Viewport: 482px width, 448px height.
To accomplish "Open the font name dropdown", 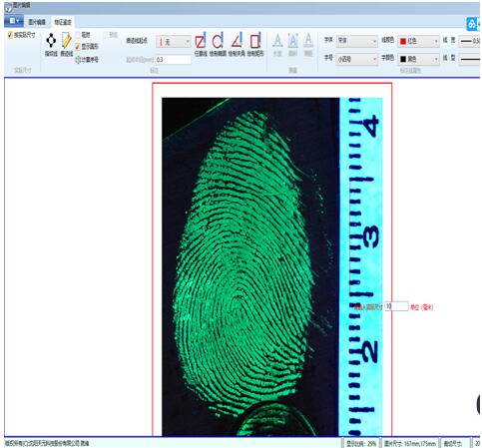I will tap(356, 41).
